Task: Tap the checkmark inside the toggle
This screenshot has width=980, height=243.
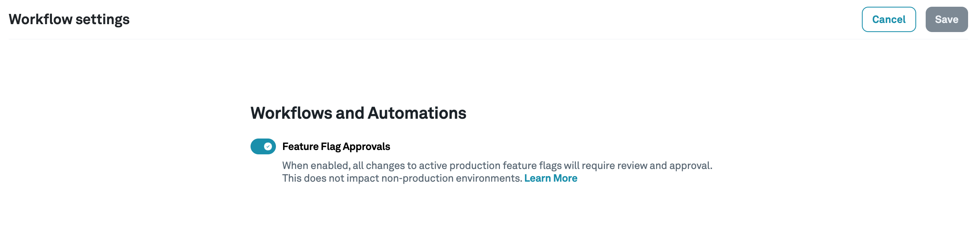Action: coord(267,146)
